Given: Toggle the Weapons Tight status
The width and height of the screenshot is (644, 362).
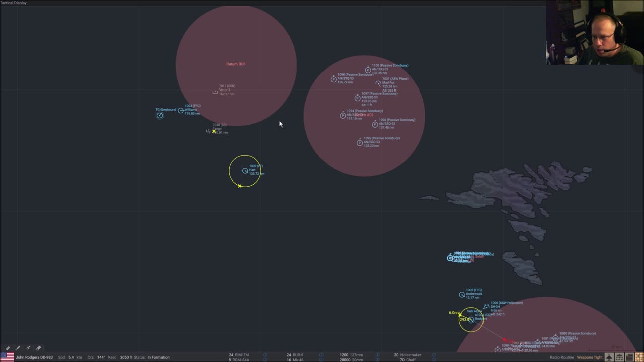Looking at the screenshot, I should (x=589, y=357).
